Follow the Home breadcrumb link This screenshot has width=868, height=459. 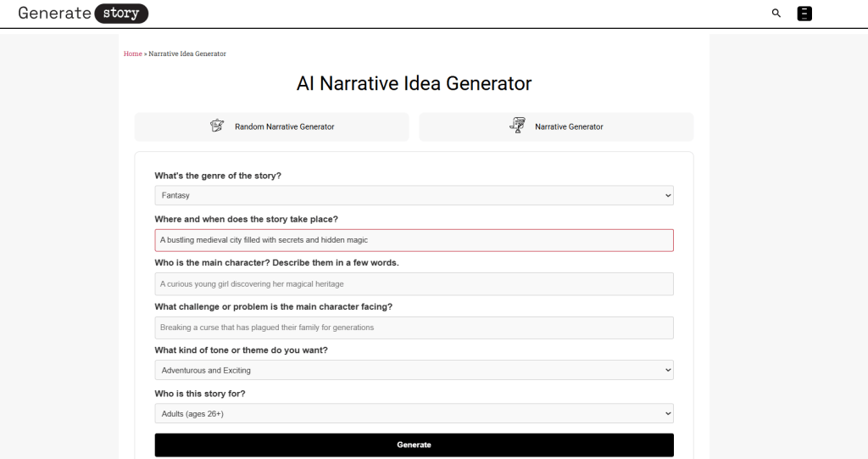click(132, 54)
